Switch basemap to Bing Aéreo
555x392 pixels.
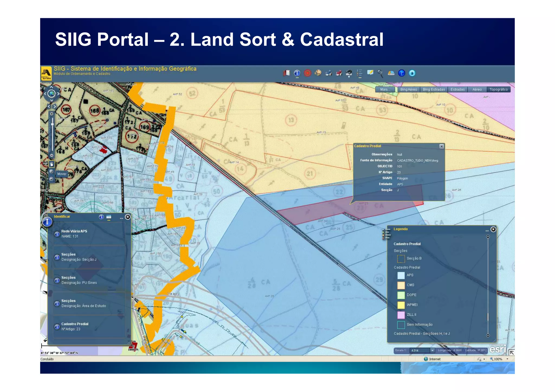[408, 89]
